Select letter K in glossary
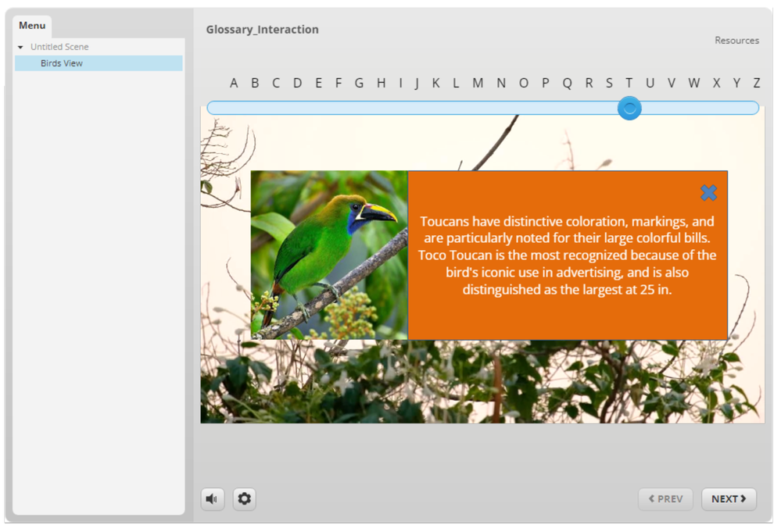 click(435, 83)
